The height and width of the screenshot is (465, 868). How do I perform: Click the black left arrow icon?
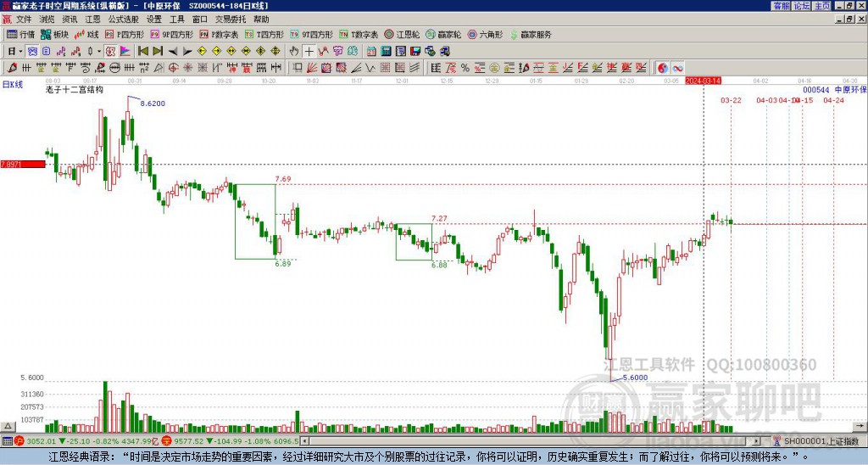pos(173,52)
